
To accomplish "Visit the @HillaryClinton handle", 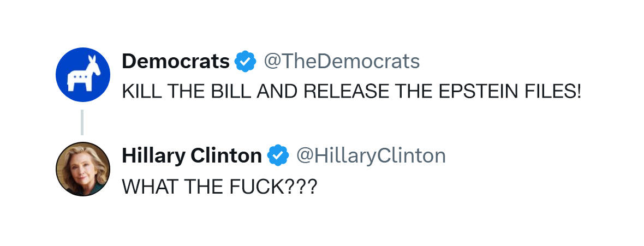I will 371,156.
